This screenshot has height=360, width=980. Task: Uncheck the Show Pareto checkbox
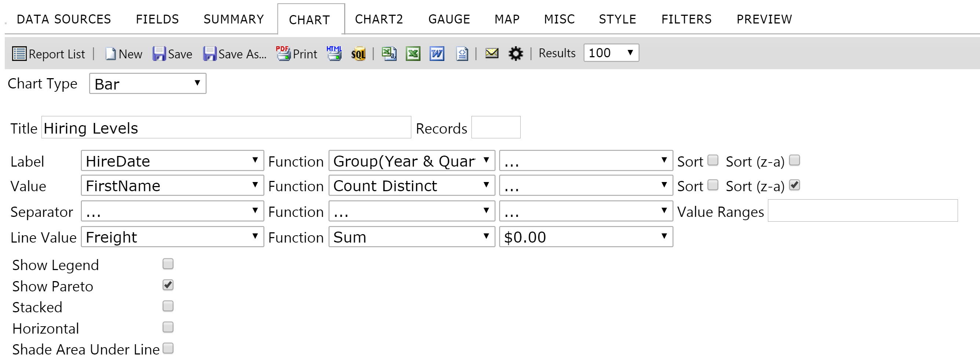coord(168,285)
